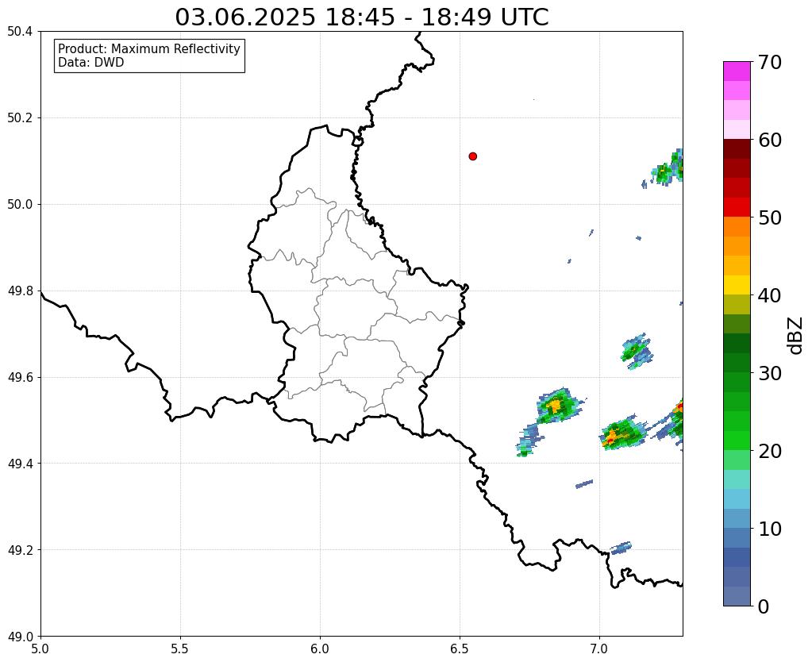Click the 60 dBZ colorbar tick label
This screenshot has width=812, height=662.
[x=770, y=140]
